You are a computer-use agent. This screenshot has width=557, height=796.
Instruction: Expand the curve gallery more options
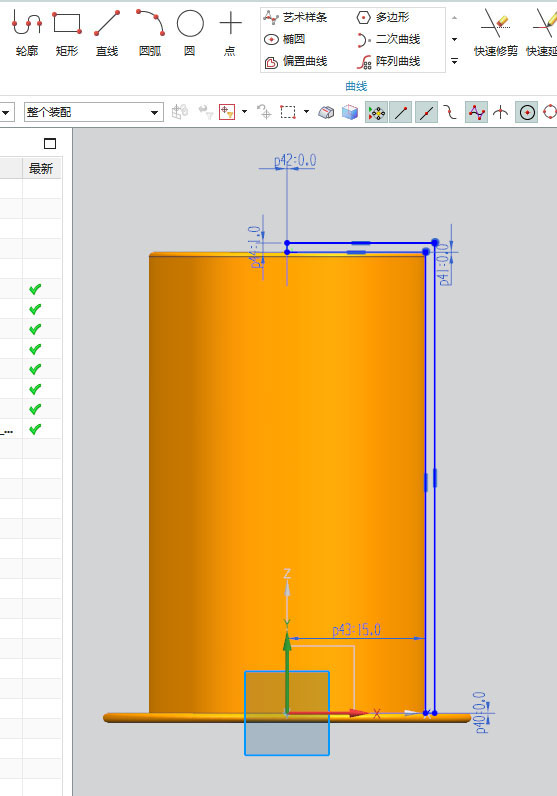tap(454, 61)
